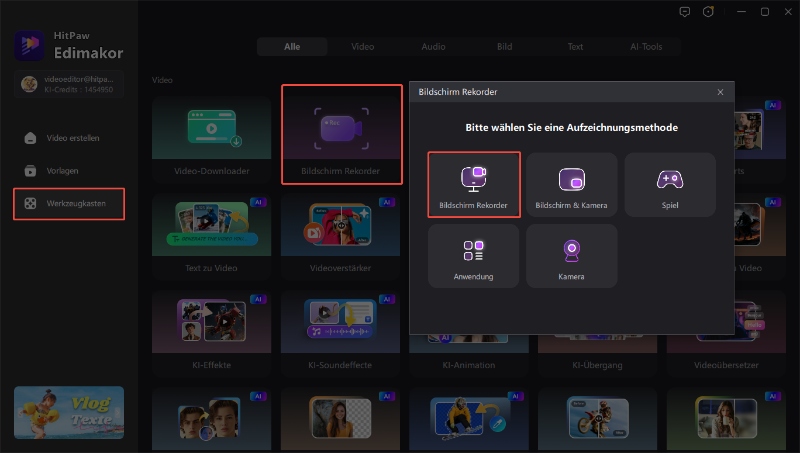The width and height of the screenshot is (800, 453).
Task: Open the feedback message icon in title bar
Action: tap(684, 12)
